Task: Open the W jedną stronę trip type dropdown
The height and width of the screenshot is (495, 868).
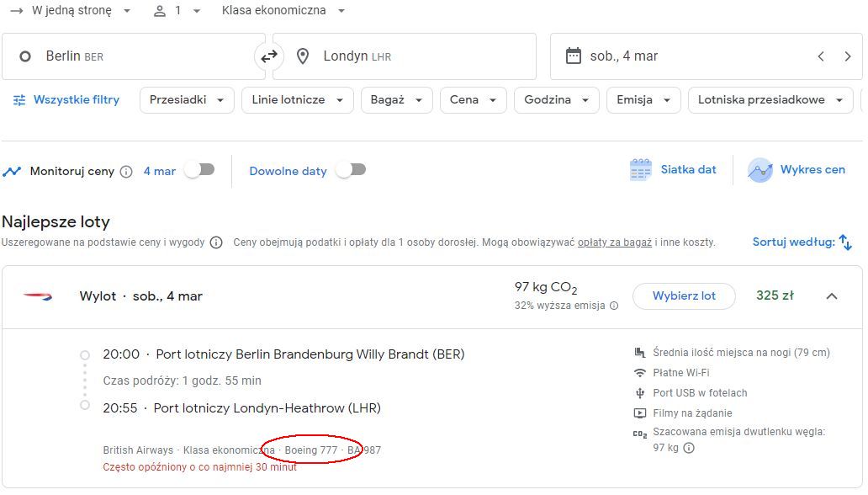Action: click(x=71, y=11)
